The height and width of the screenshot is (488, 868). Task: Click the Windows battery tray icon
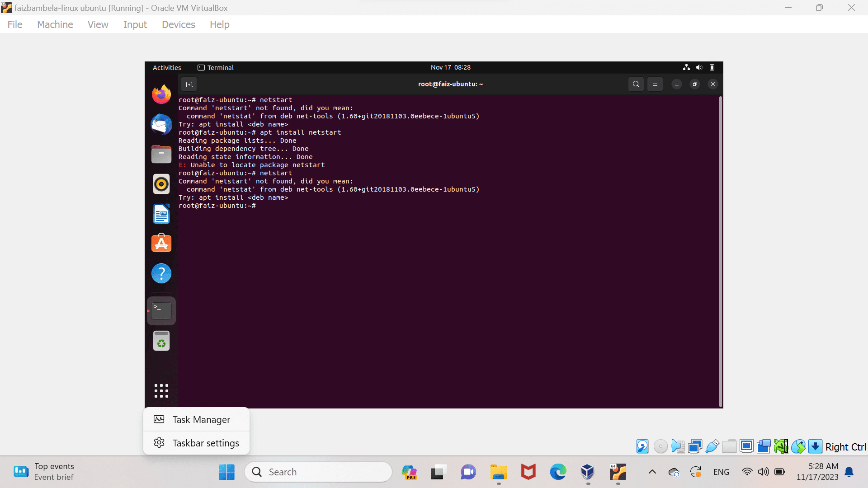point(780,472)
